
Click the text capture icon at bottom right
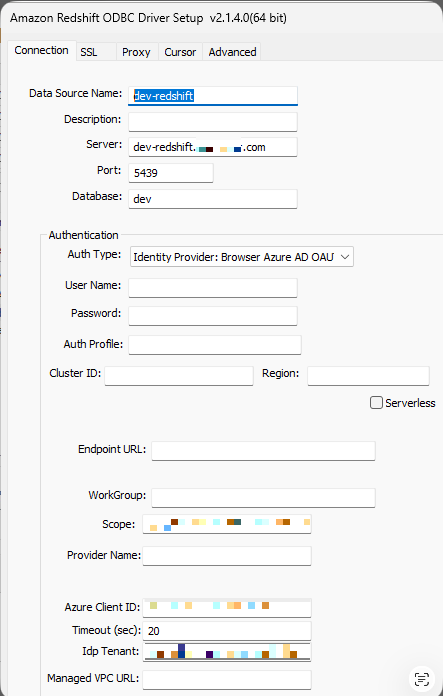(421, 679)
